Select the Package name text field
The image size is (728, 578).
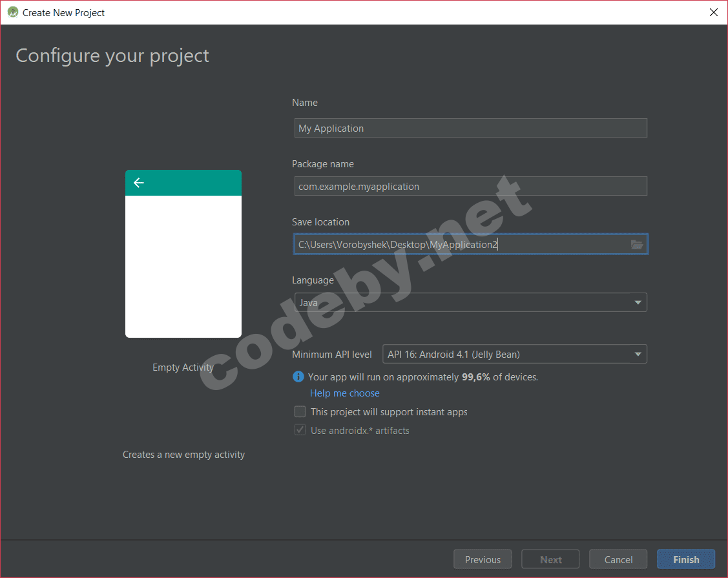pyautogui.click(x=470, y=187)
